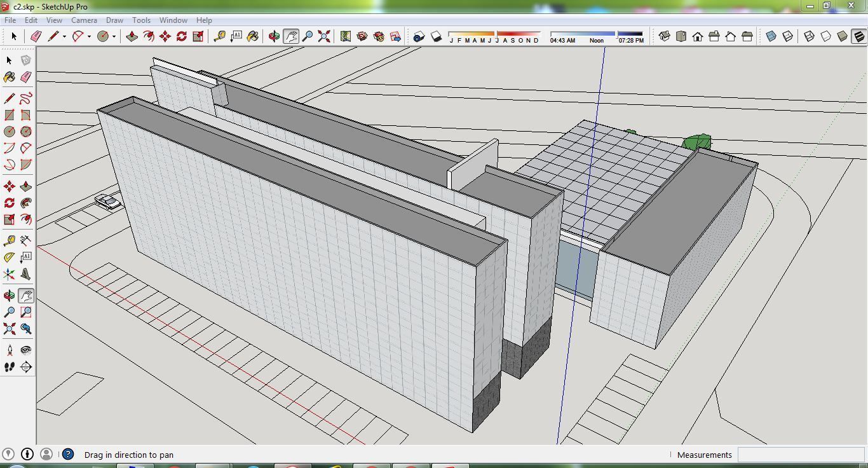
Task: Click the geo-location status bar icon
Action: tap(9, 454)
